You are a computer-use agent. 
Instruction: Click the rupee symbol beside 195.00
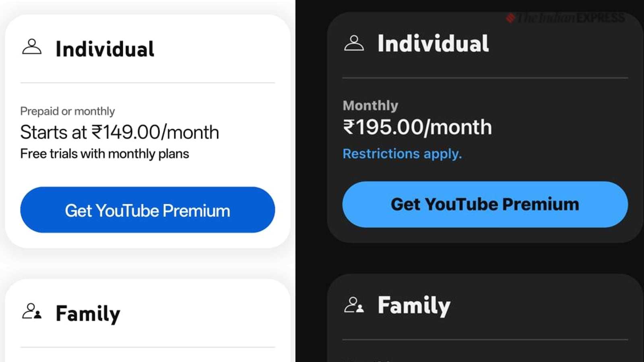(349, 127)
